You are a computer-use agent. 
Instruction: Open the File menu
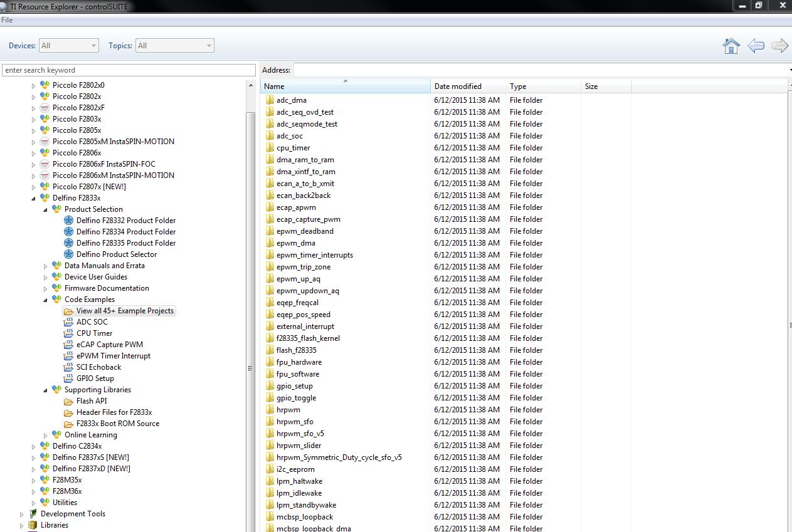point(7,20)
